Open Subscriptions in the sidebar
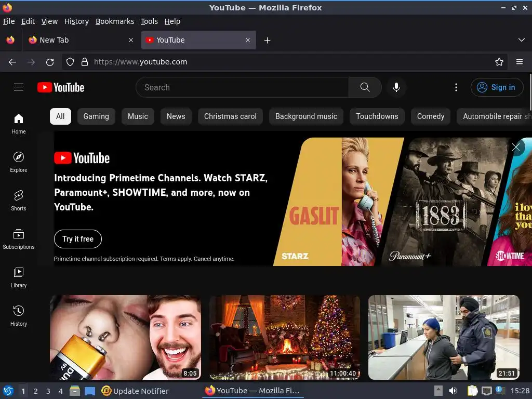532x399 pixels. (19, 239)
